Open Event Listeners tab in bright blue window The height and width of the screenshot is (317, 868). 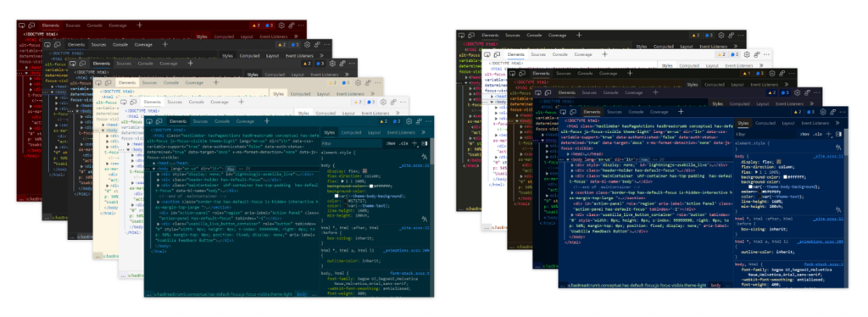(x=815, y=123)
